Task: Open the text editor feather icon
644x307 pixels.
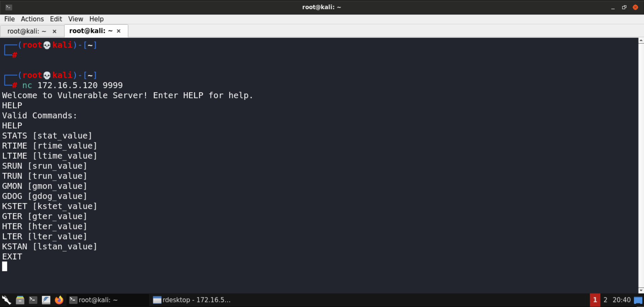Action: (46, 300)
